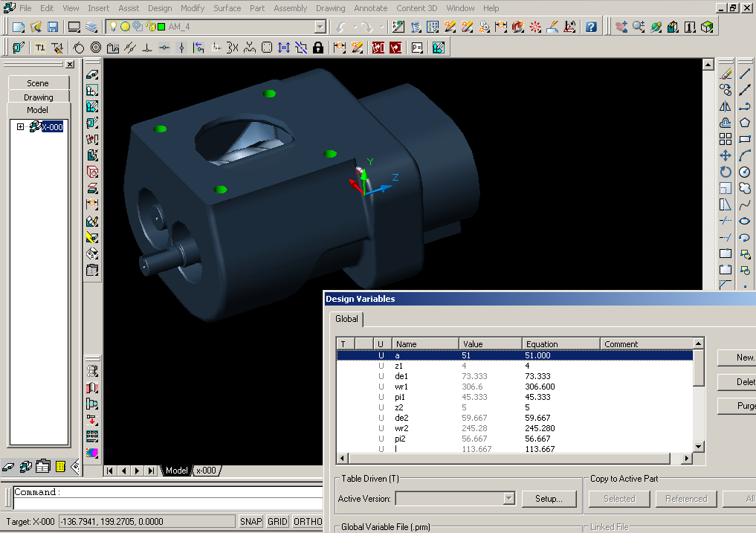Click the perpendicular constraint icon
The image size is (756, 533).
pos(147,48)
